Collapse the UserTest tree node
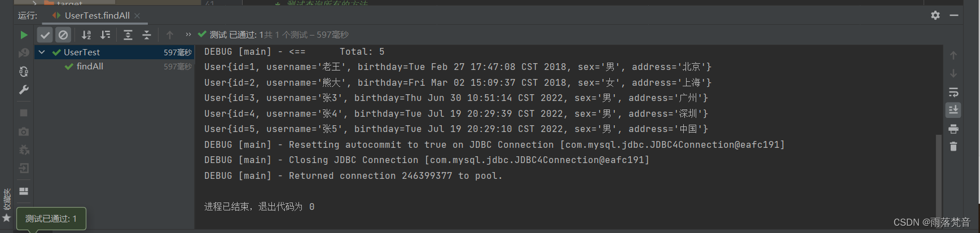980x233 pixels. click(41, 52)
